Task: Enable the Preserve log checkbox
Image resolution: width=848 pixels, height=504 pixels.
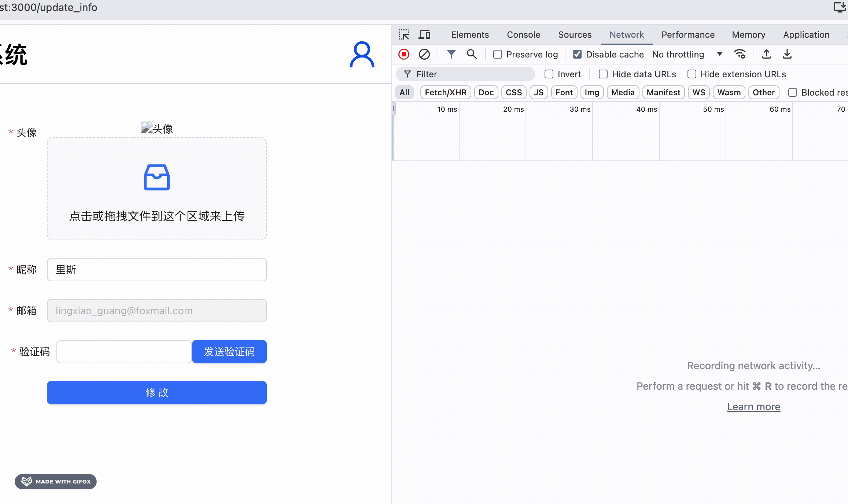Action: point(498,54)
